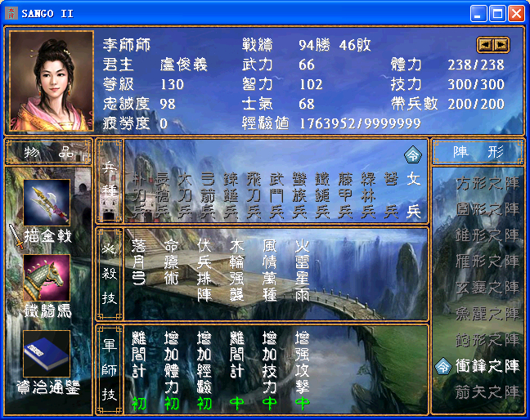
Task: Click the 令 badge beside 衝鋒之陣
Action: point(442,366)
